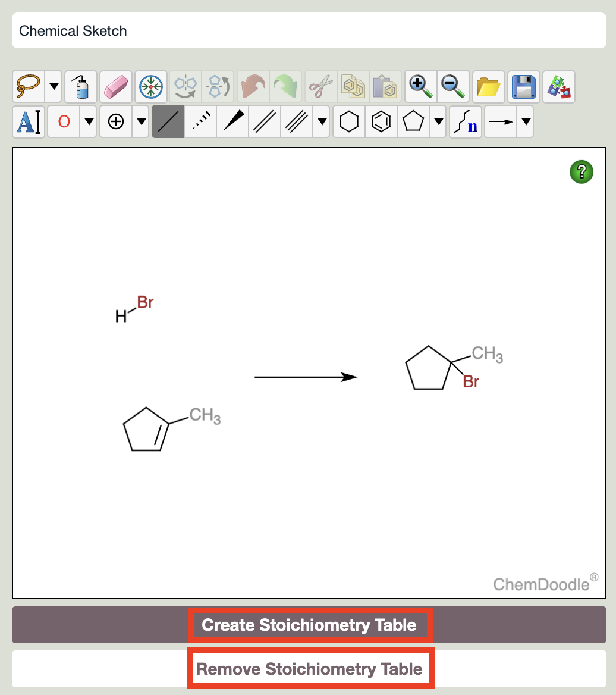Select the Text label tool
Viewport: 616px width, 695px height.
(28, 121)
